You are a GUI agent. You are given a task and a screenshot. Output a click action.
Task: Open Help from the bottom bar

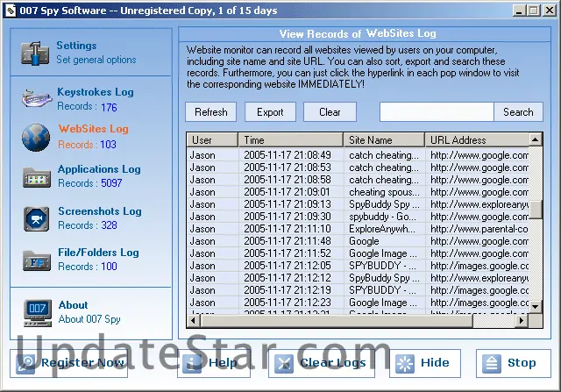(x=214, y=363)
